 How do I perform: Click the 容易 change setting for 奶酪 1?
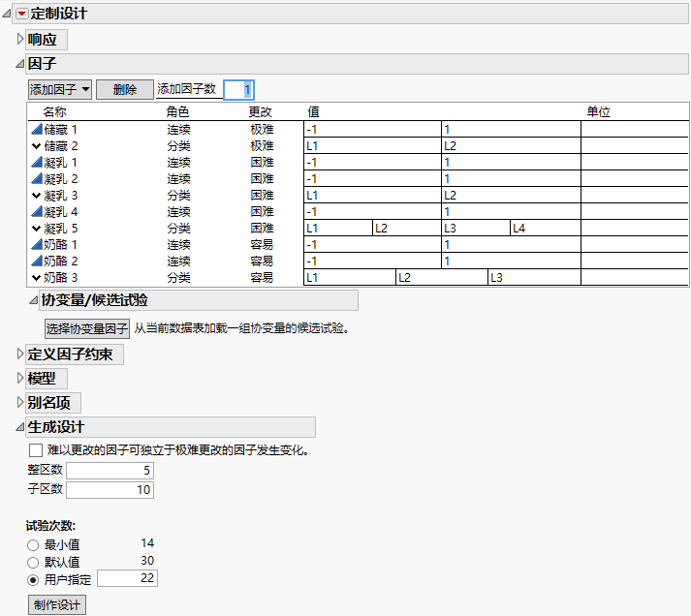click(262, 244)
